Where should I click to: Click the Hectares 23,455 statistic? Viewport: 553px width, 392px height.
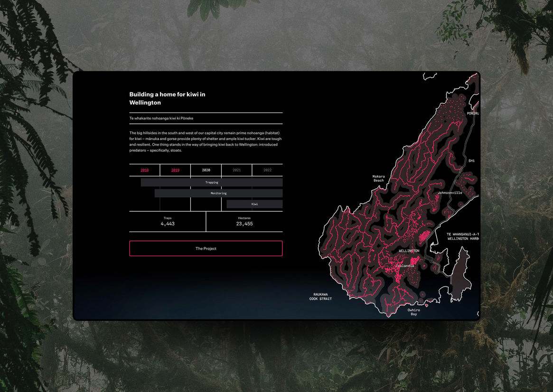pyautogui.click(x=244, y=222)
